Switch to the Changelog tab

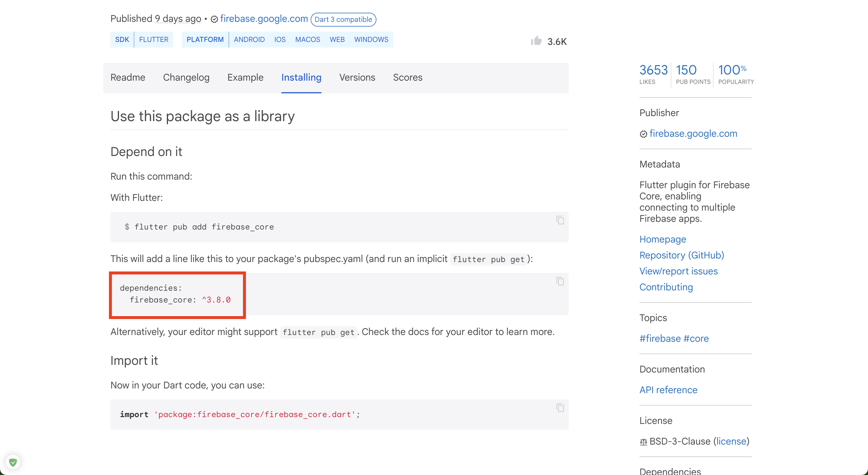coord(186,77)
